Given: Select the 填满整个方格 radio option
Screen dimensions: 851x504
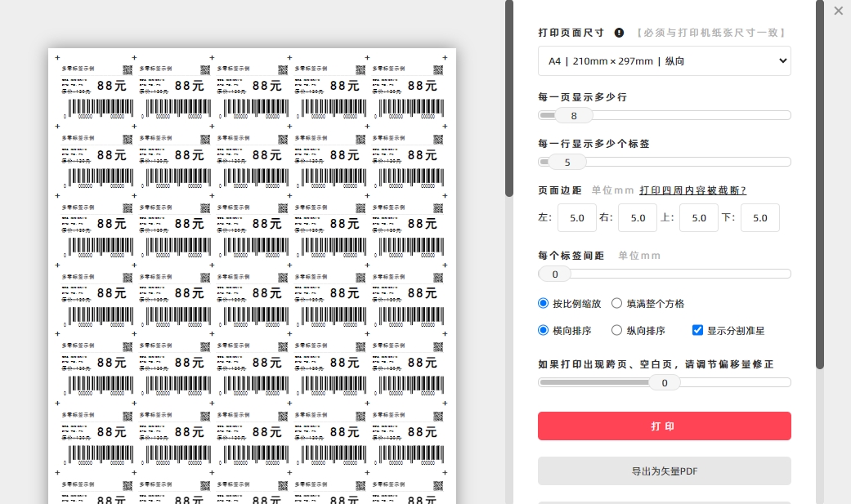Looking at the screenshot, I should pos(616,303).
